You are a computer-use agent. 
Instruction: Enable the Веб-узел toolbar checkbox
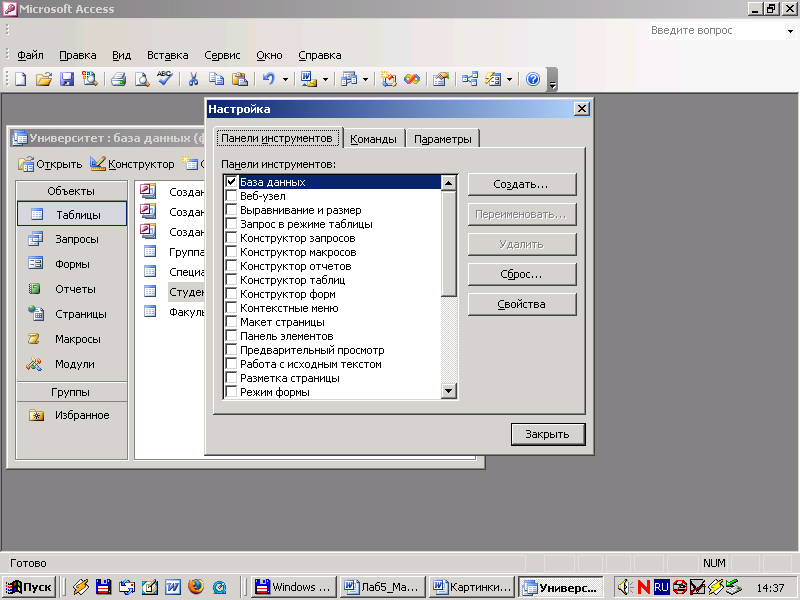tap(231, 196)
